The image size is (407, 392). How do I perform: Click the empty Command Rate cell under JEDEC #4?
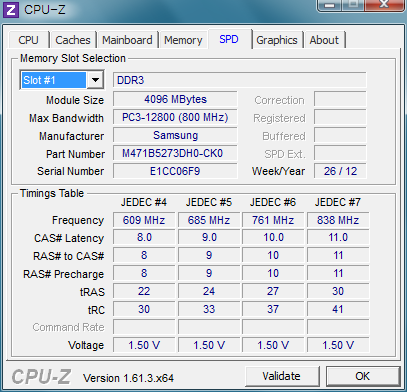(144, 327)
